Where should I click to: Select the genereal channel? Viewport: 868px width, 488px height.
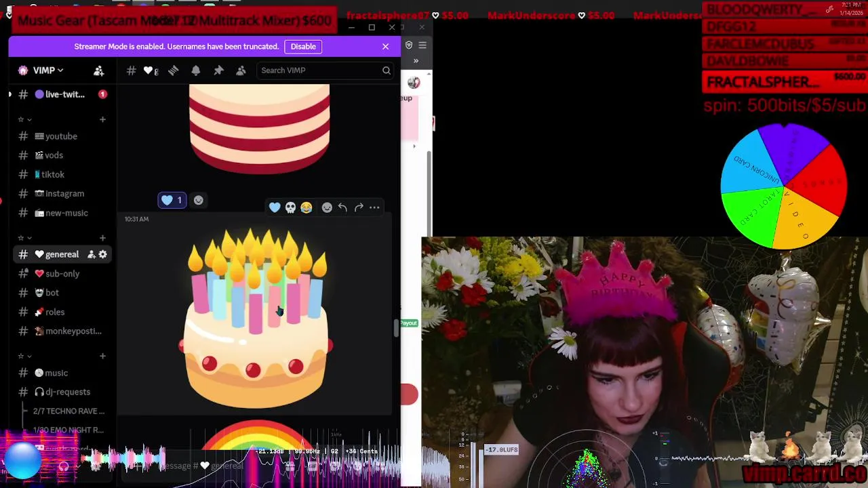61,254
